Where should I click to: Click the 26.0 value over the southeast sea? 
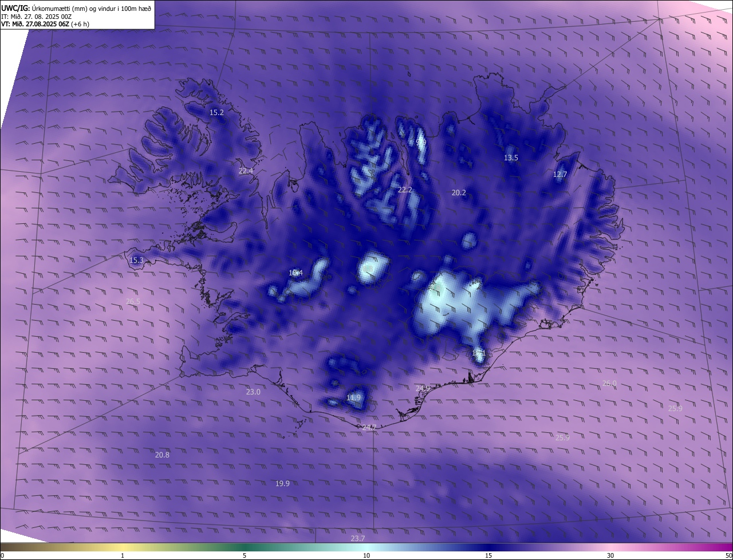click(609, 384)
